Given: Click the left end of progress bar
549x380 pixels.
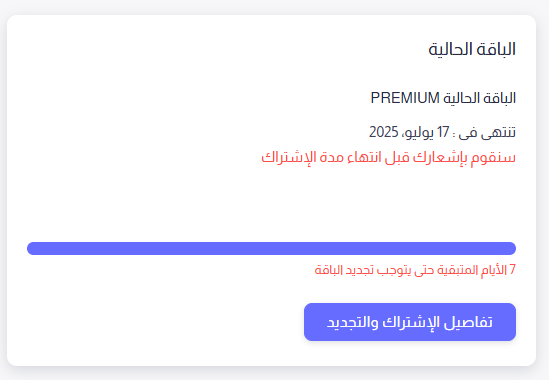Looking at the screenshot, I should (34, 248).
